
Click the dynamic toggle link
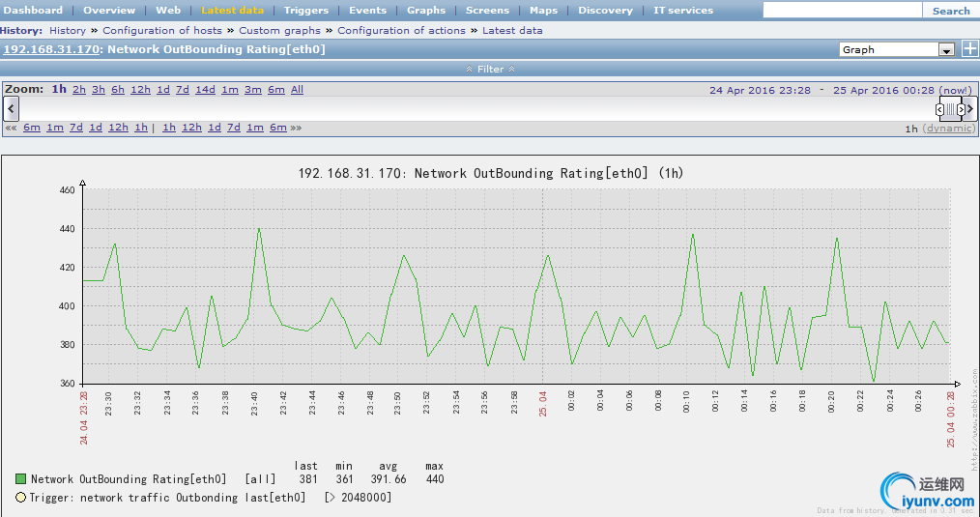pos(950,129)
